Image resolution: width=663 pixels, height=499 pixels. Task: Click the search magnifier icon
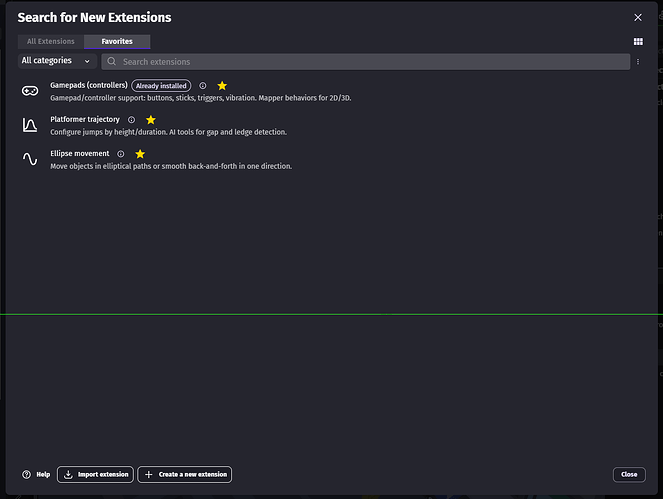[x=112, y=62]
